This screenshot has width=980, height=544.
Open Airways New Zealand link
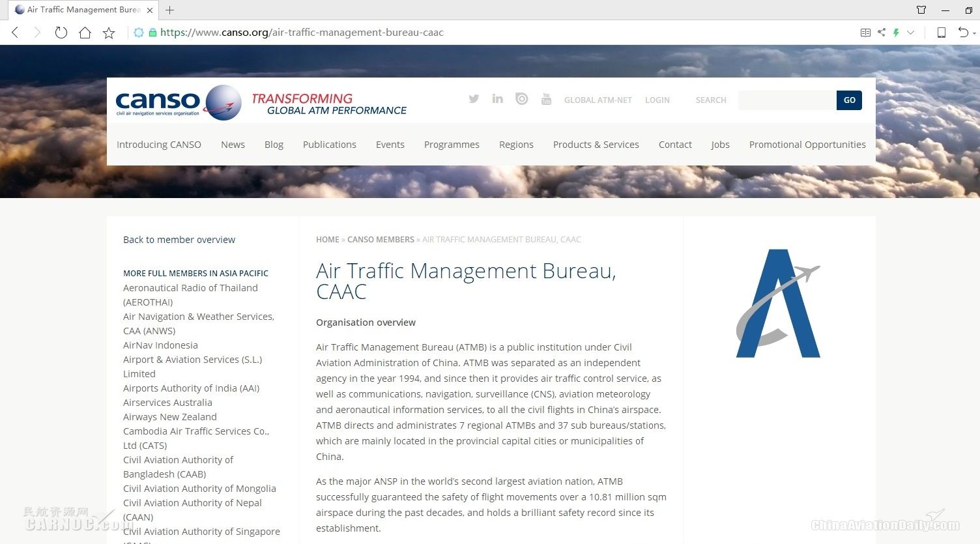point(170,417)
